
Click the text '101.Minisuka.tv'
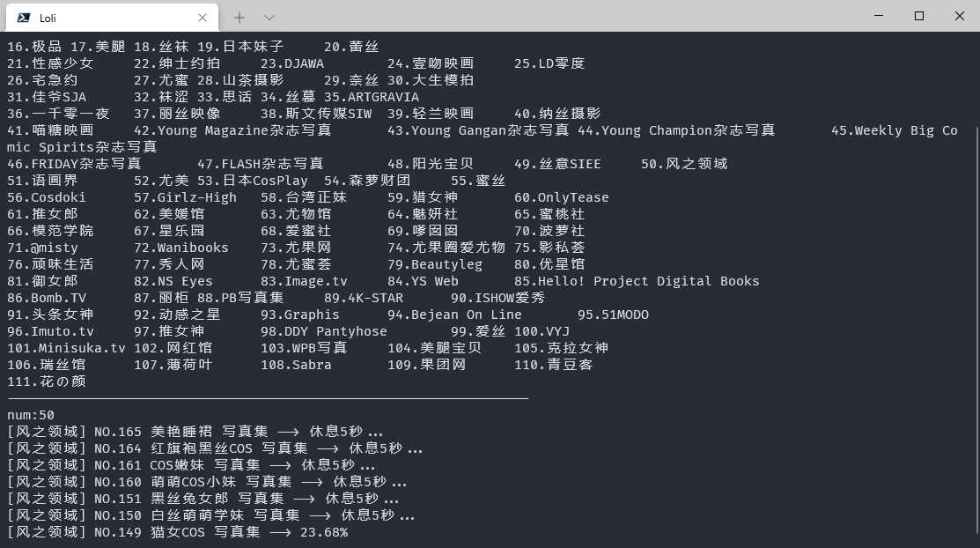tap(66, 348)
